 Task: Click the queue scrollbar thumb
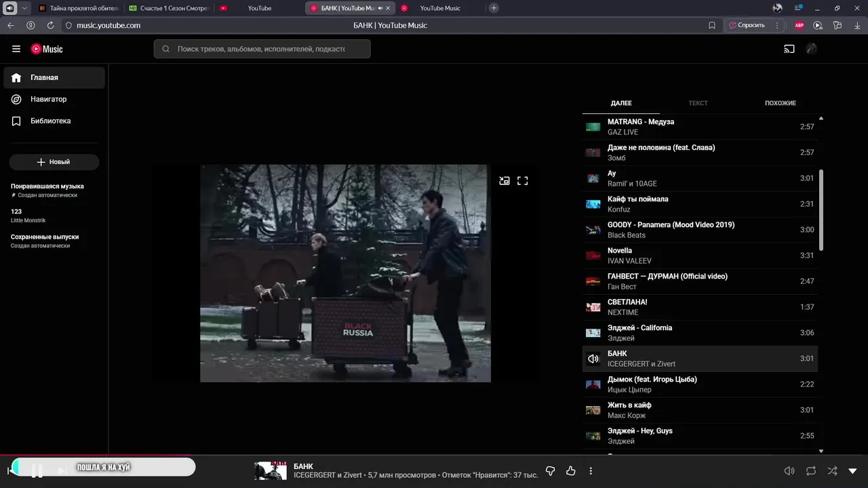click(x=821, y=210)
